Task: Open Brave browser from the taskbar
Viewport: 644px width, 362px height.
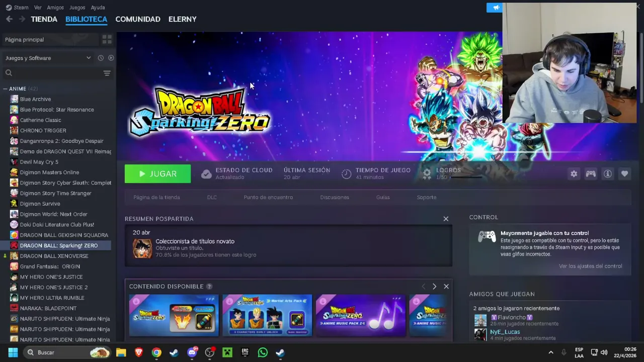Action: (x=139, y=352)
